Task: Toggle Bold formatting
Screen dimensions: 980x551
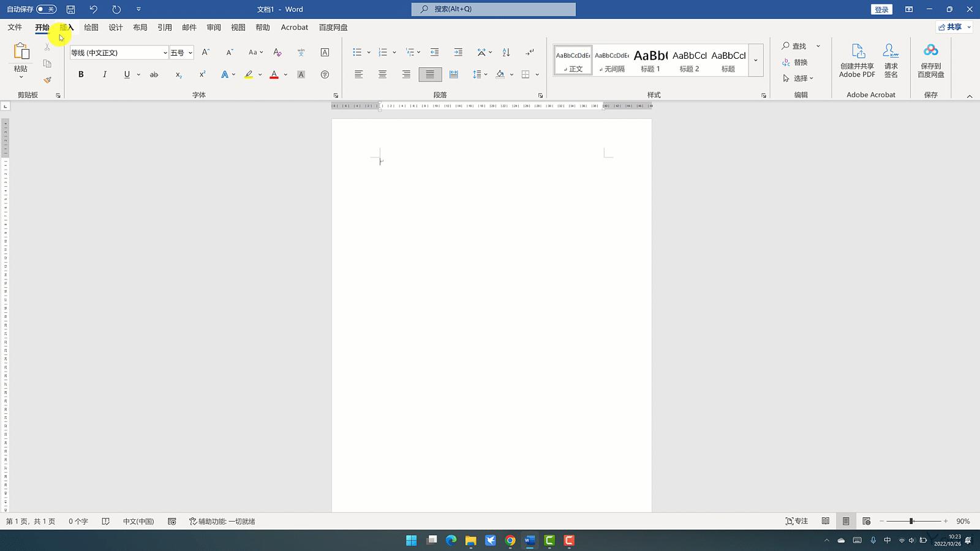Action: click(x=81, y=75)
